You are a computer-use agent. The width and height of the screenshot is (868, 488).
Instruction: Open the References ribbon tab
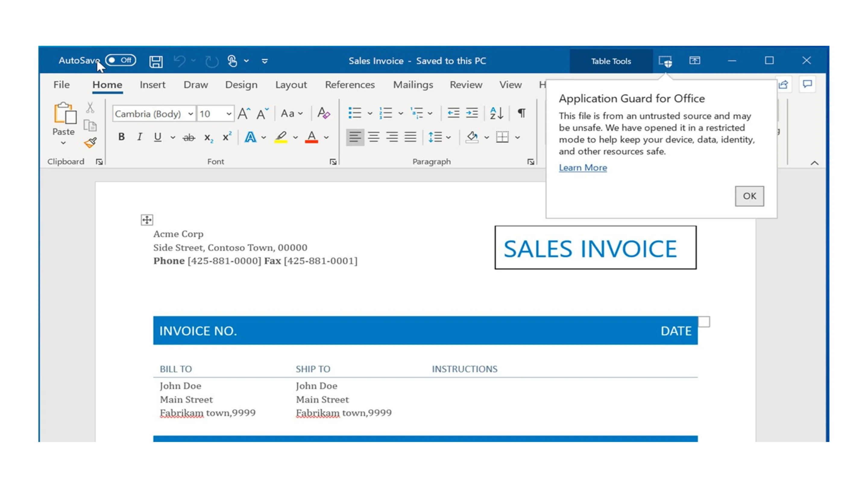point(350,85)
